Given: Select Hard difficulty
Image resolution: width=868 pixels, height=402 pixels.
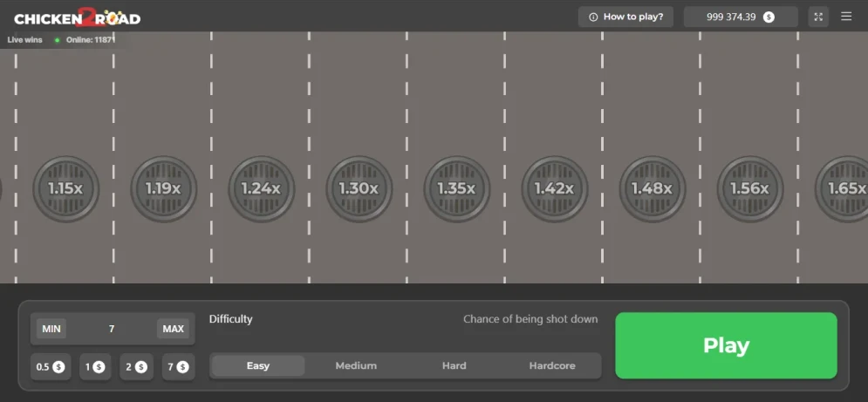Looking at the screenshot, I should (x=454, y=366).
